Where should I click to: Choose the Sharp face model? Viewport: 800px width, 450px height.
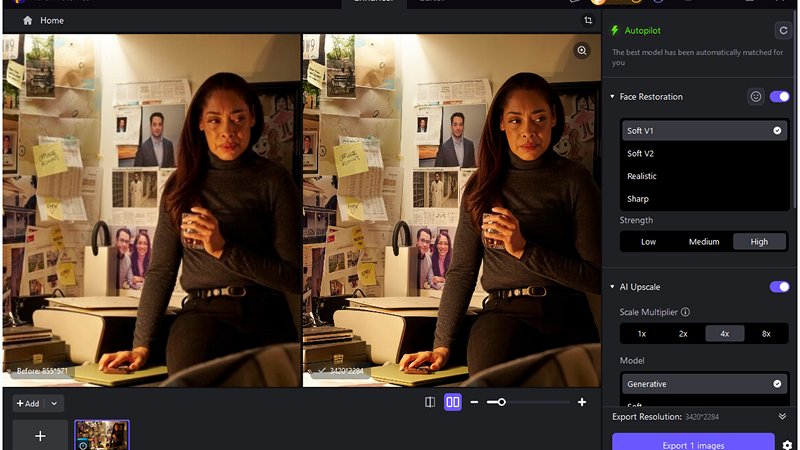click(704, 199)
